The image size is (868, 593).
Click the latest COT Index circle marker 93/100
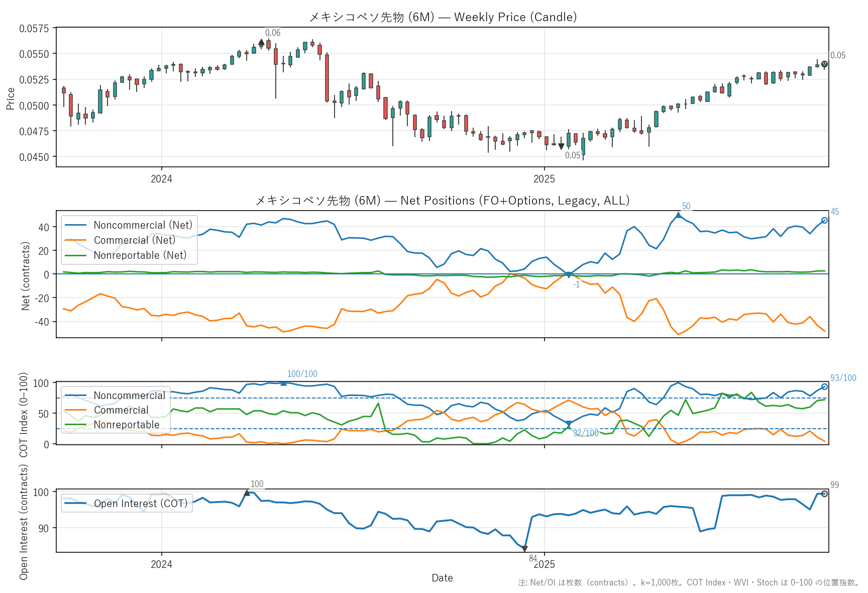[824, 387]
